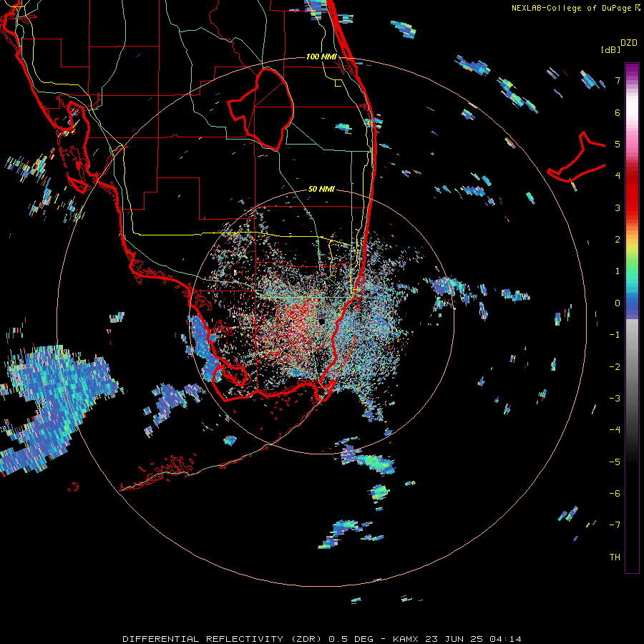This screenshot has height=644, width=644.
Task: Click the ZDR color scale bar
Action: (632, 318)
